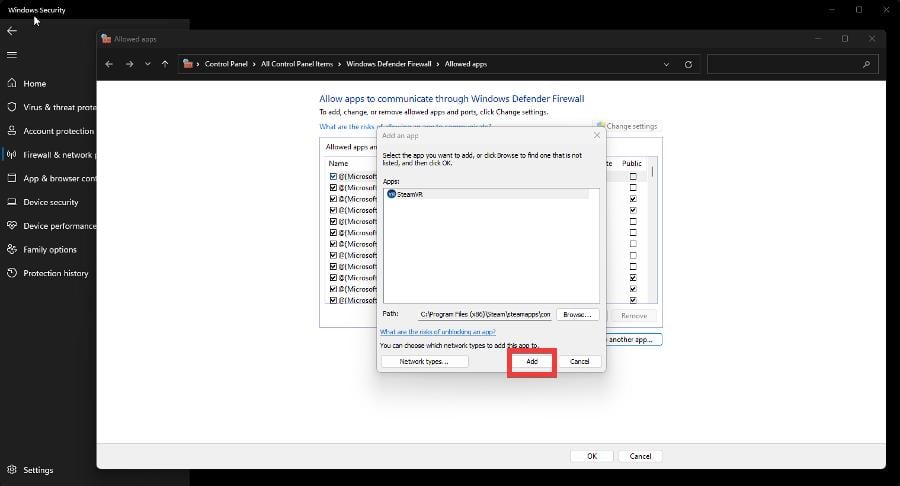Click All Control Panel Items breadcrumb

point(297,64)
